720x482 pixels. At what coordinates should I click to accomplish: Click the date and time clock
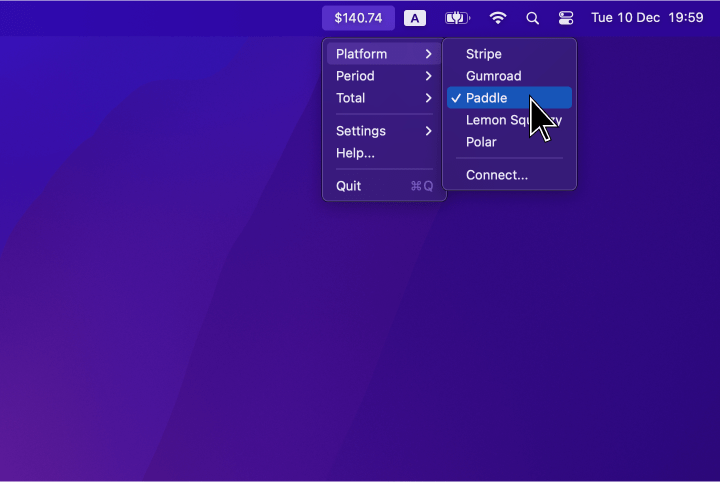tap(646, 18)
